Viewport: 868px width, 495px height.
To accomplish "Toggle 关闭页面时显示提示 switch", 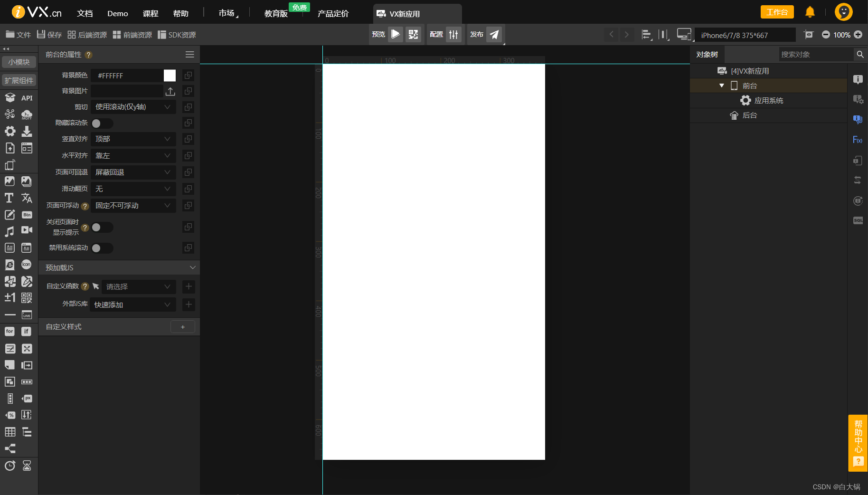I will (x=102, y=227).
